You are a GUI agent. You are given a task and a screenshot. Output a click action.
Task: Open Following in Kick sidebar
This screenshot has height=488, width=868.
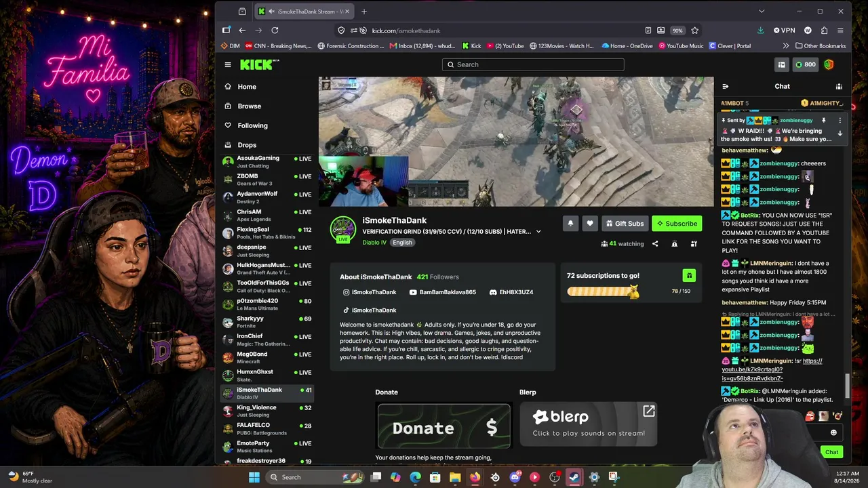pos(252,125)
